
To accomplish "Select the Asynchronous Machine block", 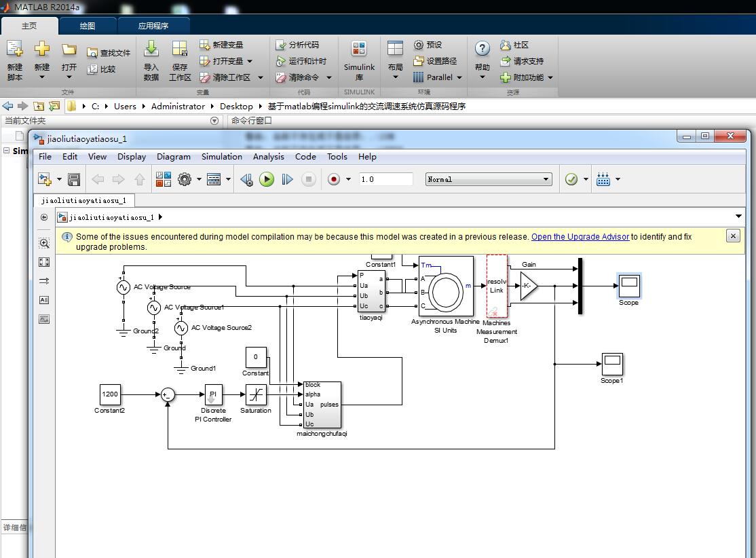I will tap(446, 285).
